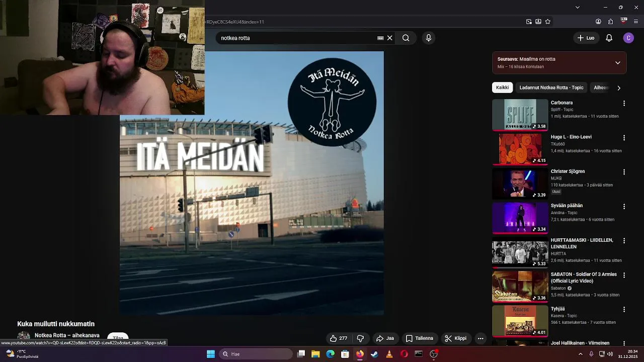
Task: Open Opera browser from taskbar
Action: click(404, 354)
